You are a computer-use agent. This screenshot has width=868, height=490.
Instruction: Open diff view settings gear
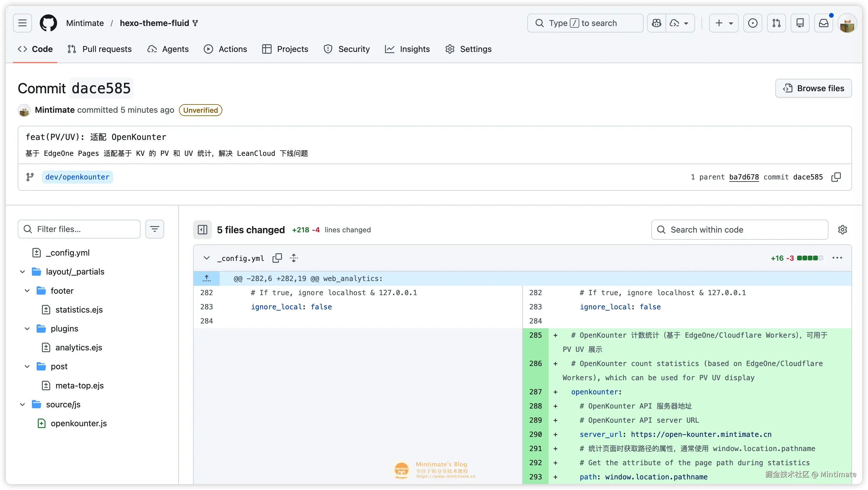(842, 230)
